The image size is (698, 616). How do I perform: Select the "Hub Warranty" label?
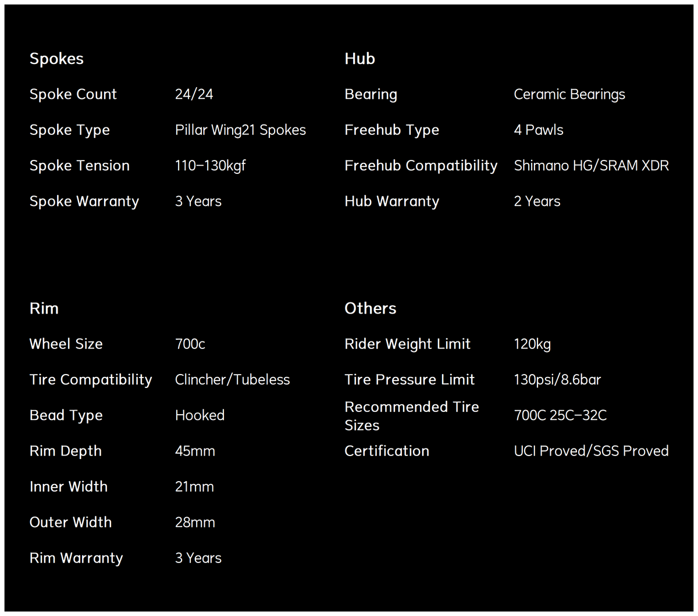tap(392, 201)
